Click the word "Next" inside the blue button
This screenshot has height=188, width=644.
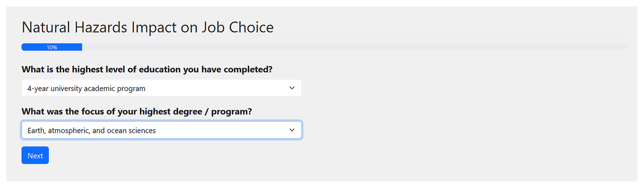[x=35, y=156]
